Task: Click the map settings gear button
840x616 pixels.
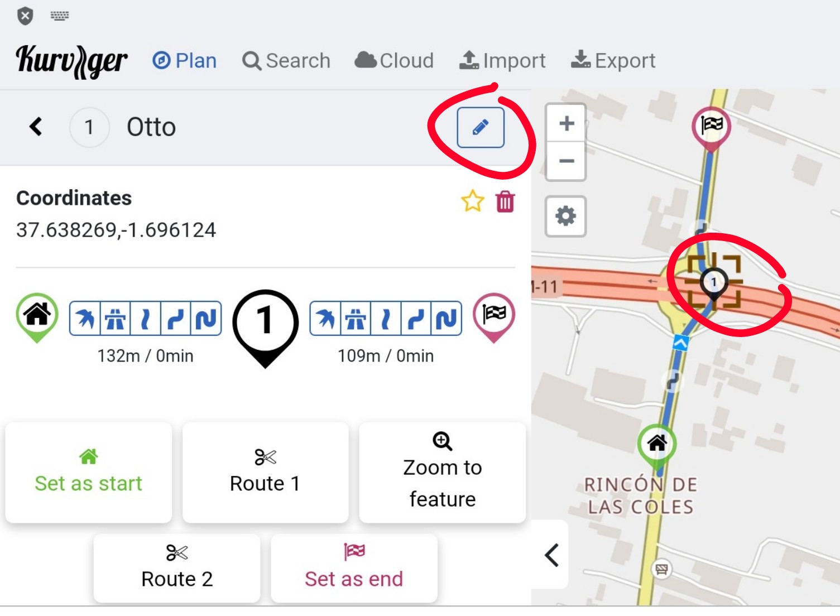Action: [x=565, y=216]
